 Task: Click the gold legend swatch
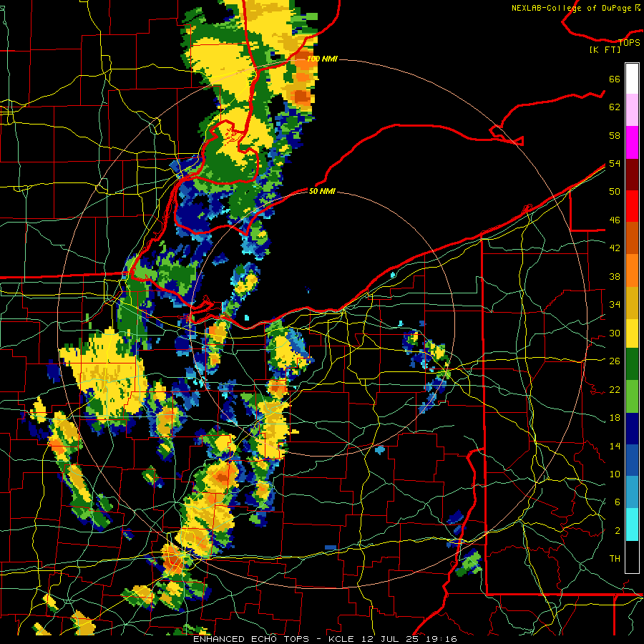pos(632,302)
